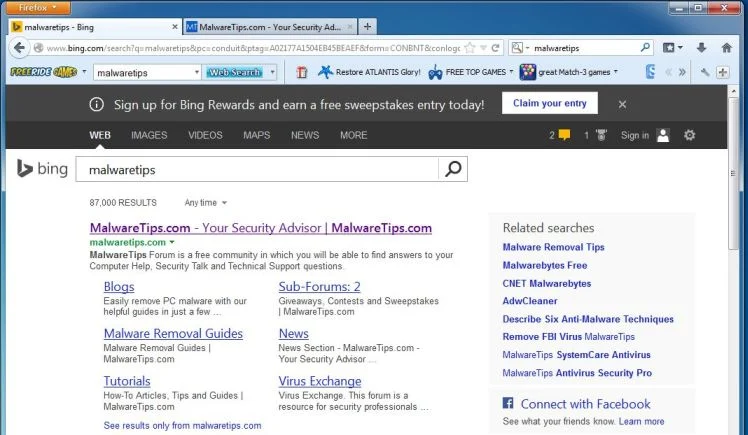The width and height of the screenshot is (748, 435).
Task: Click the Facebook icon
Action: (508, 403)
